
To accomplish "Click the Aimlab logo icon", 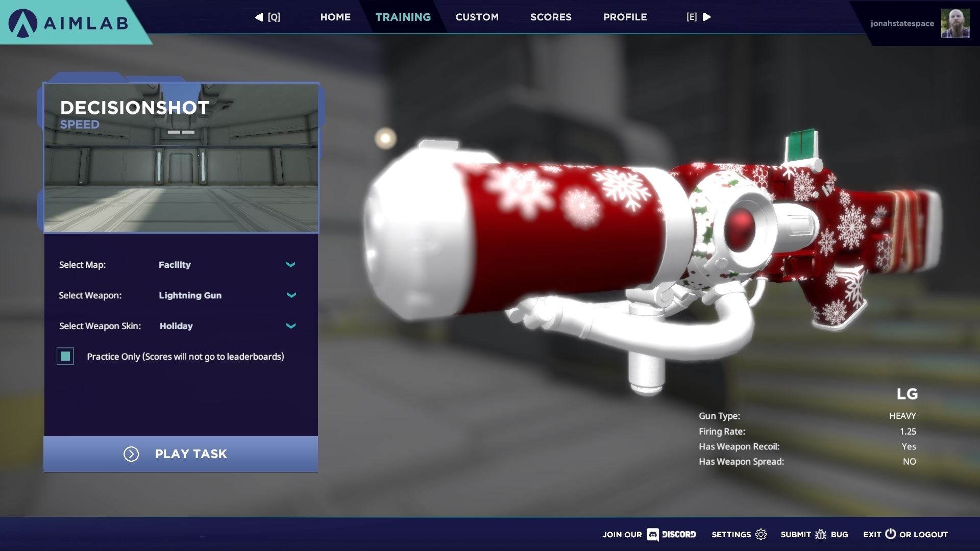I will tap(23, 23).
